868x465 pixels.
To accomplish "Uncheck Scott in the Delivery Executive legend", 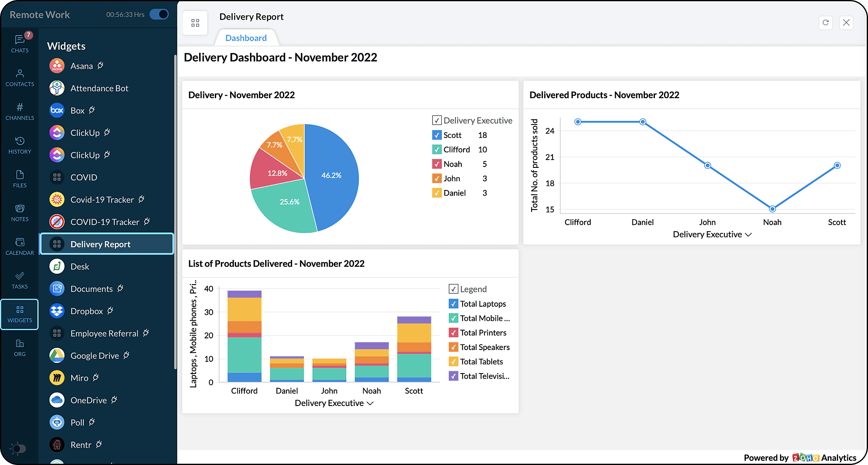I will click(x=437, y=135).
